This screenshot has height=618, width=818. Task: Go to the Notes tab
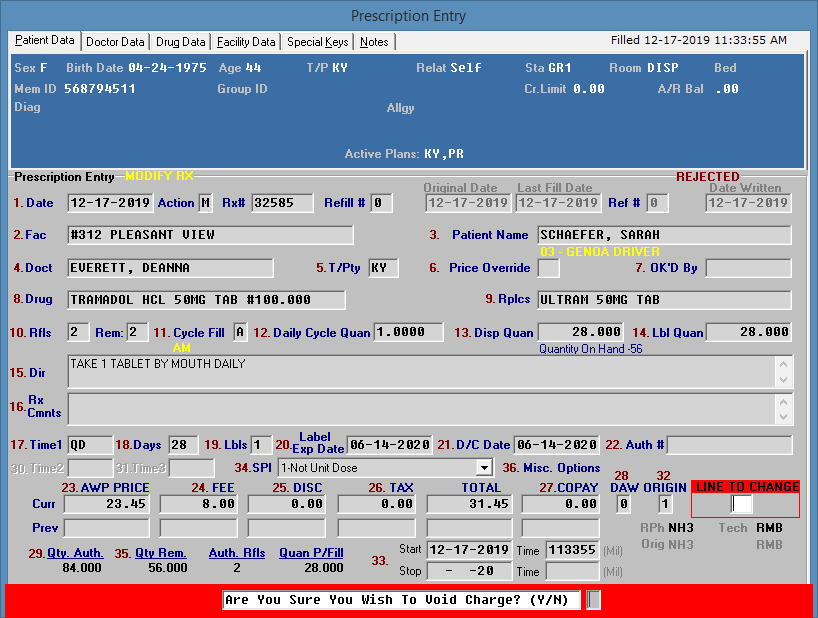tap(374, 42)
